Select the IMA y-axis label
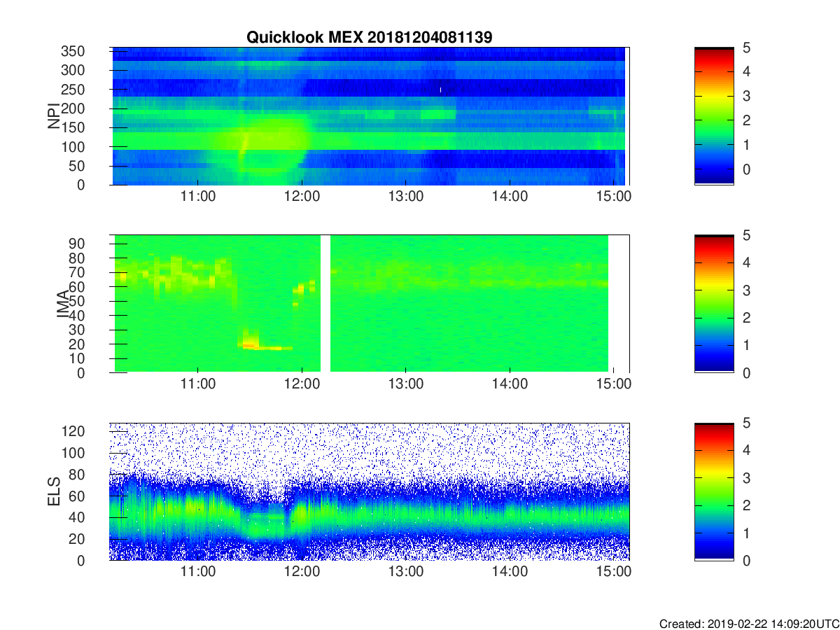 pos(63,304)
